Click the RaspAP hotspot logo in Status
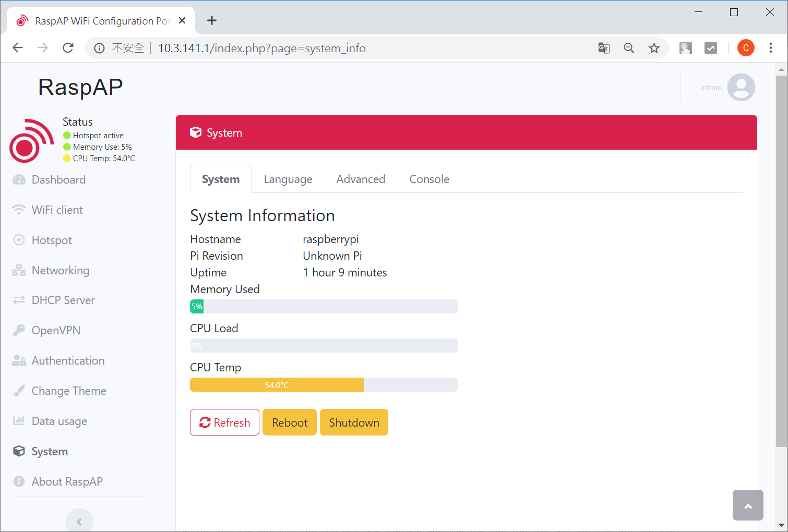The width and height of the screenshot is (788, 532). pos(31,140)
